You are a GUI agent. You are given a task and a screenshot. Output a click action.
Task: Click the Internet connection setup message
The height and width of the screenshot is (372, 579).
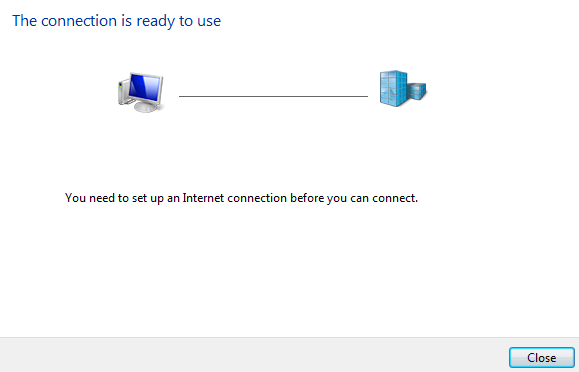[x=241, y=198]
